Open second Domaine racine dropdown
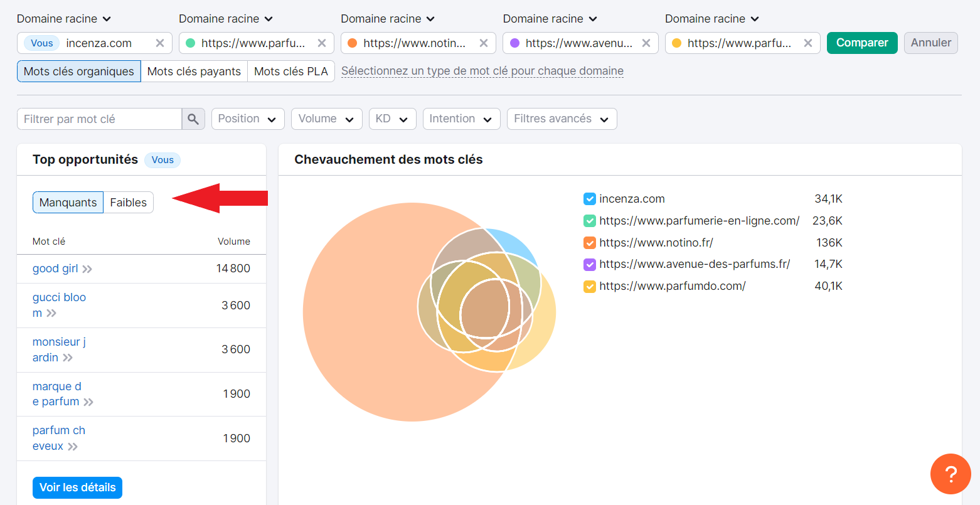The width and height of the screenshot is (980, 505). pyautogui.click(x=226, y=19)
